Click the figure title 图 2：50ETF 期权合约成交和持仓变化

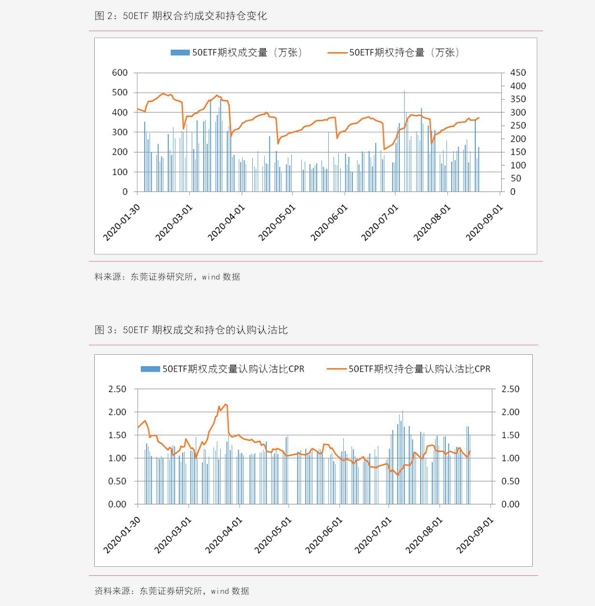181,16
